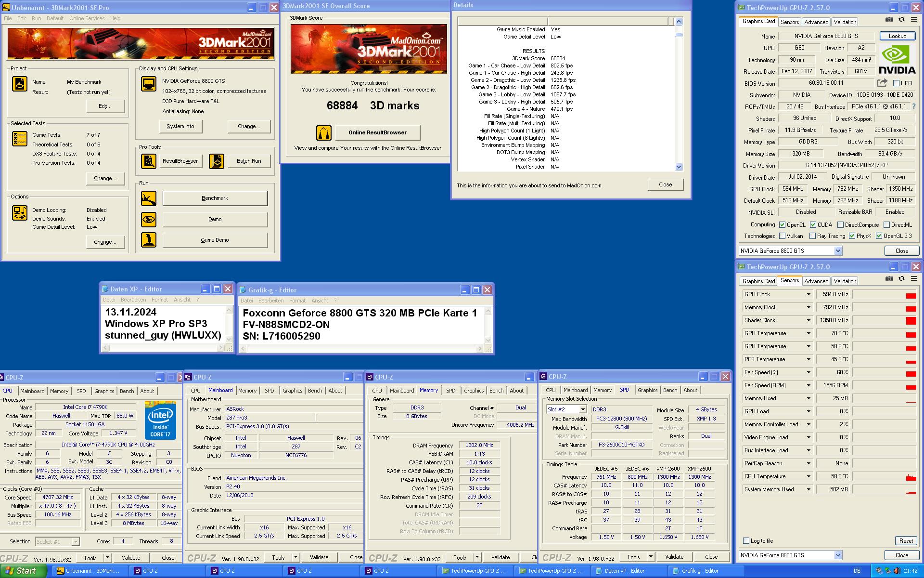Open GPU selector dropdown in GPU-Z Sensors window

[837, 555]
